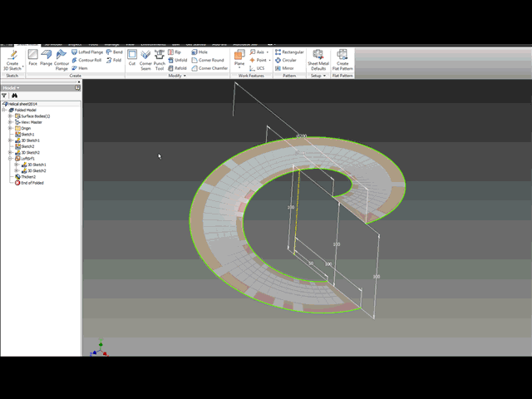Viewport: 532px width, 399px height.
Task: Select the Punch Tool icon
Action: point(160,60)
